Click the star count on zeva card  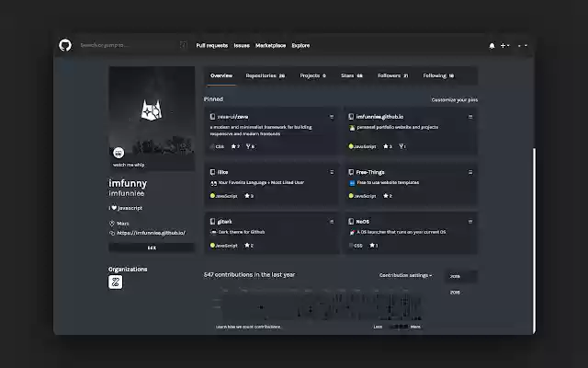click(x=235, y=146)
